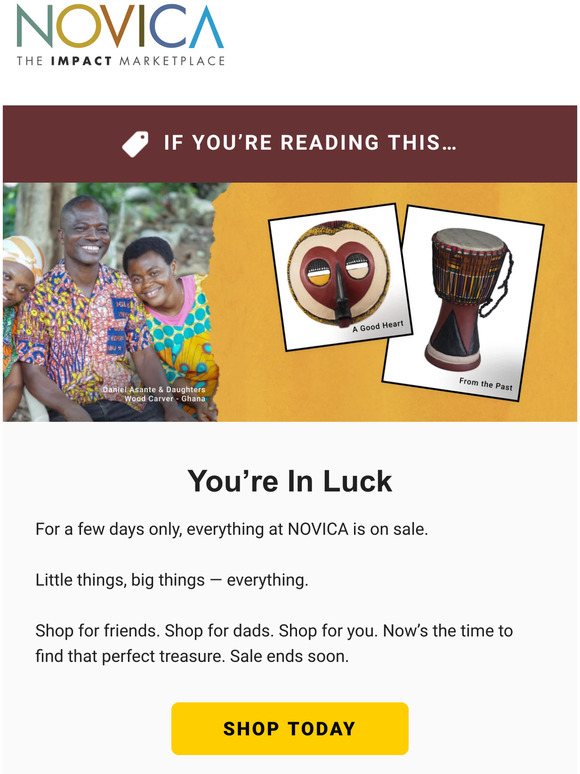
Task: Click the red heart-shaped mask image
Action: pos(339,273)
